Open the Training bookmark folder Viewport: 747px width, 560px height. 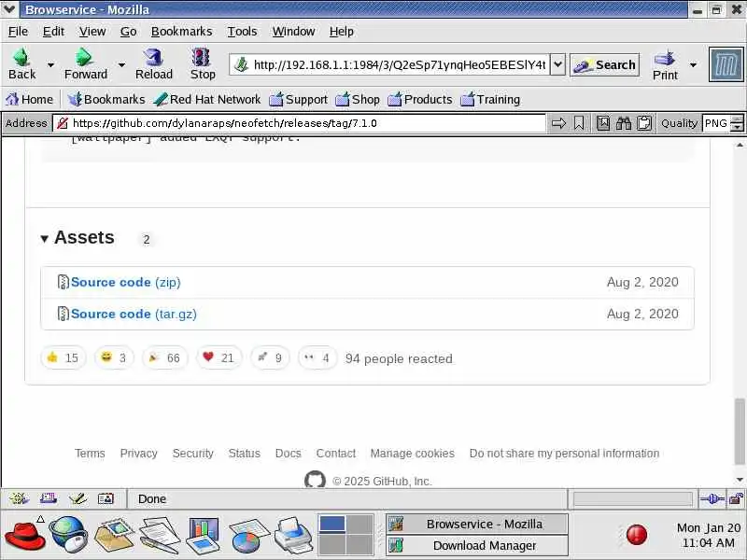tap(490, 100)
